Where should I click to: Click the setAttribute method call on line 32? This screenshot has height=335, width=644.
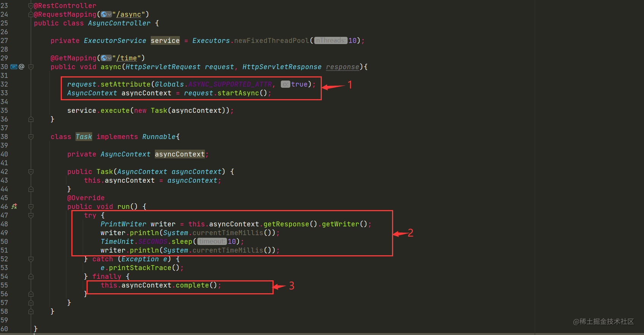click(126, 84)
